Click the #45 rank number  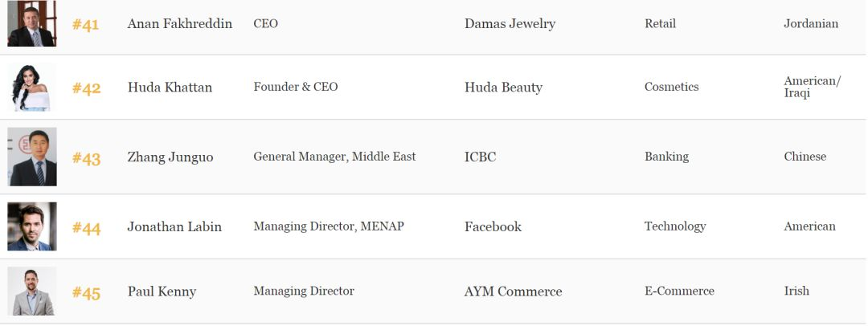pyautogui.click(x=86, y=293)
